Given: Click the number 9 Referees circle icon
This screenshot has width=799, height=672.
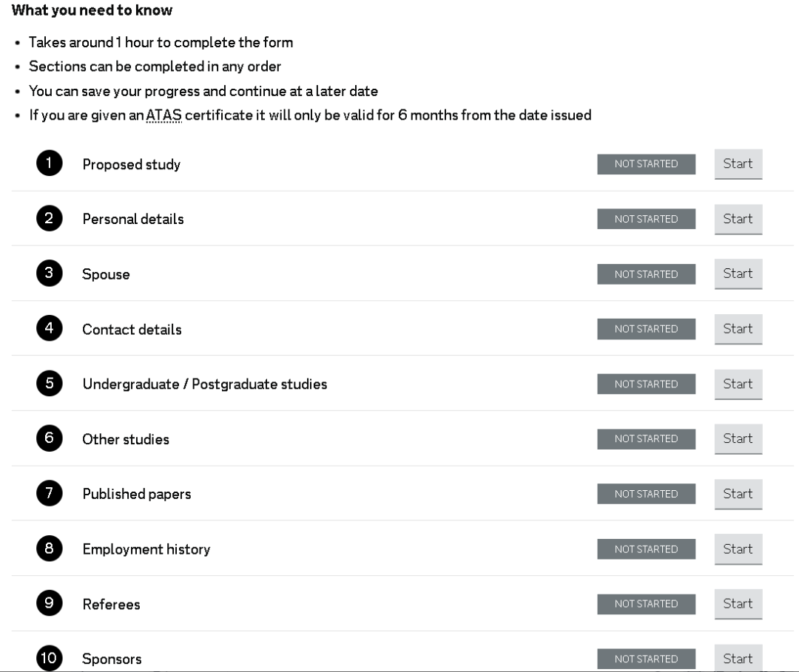Looking at the screenshot, I should point(49,604).
